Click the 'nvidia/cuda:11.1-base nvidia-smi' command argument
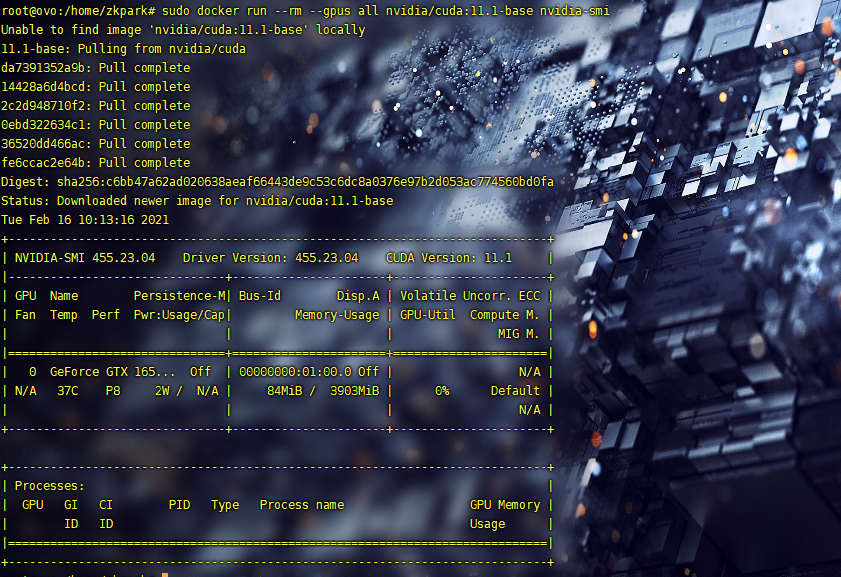The height and width of the screenshot is (577, 841). [x=498, y=11]
